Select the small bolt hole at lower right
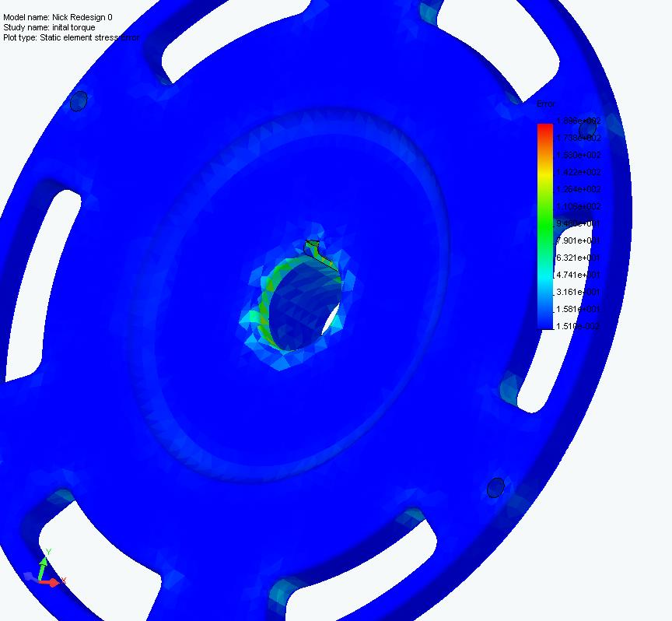 [x=495, y=488]
